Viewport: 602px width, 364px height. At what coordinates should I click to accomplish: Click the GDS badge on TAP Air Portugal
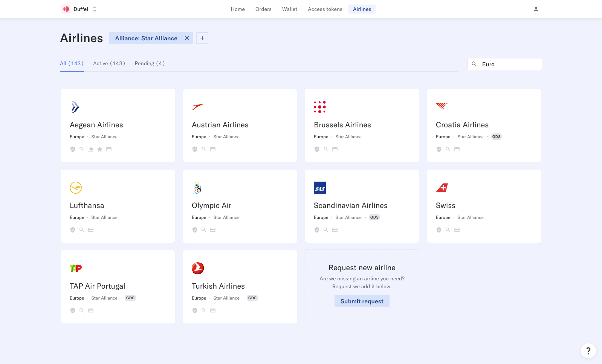pyautogui.click(x=130, y=298)
